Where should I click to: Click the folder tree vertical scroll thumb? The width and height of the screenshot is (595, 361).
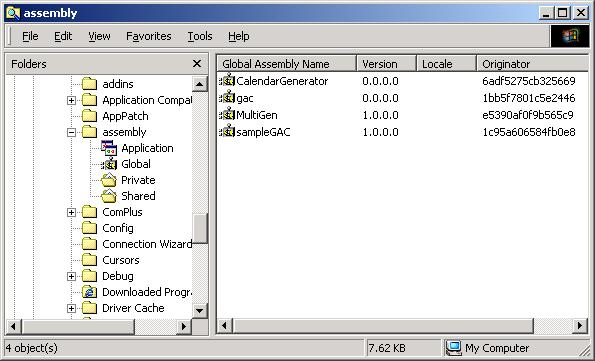point(200,228)
